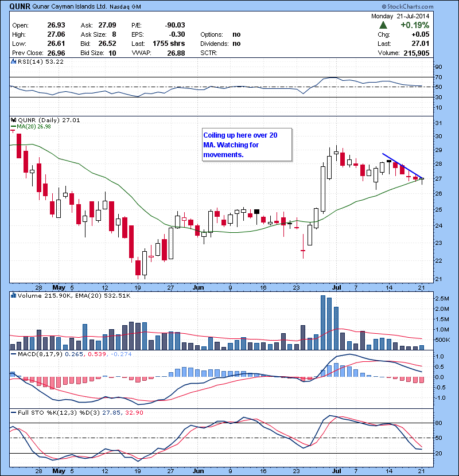This screenshot has height=476, width=459.
Task: Click the 'Jul' label on the date axis
Action: (x=336, y=287)
